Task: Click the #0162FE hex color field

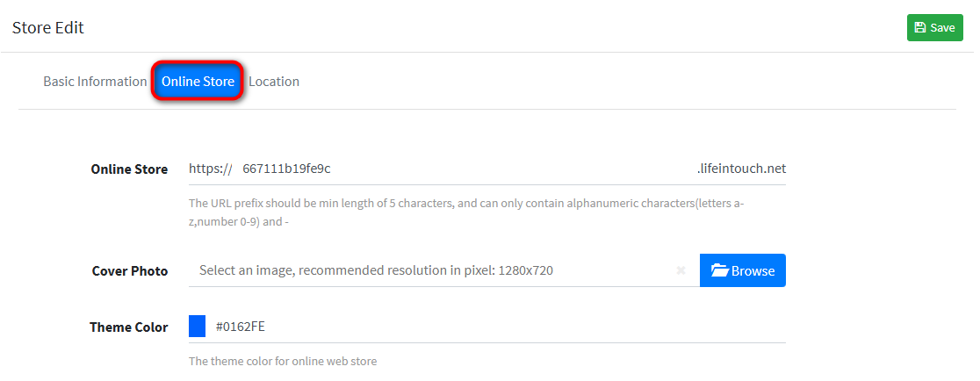Action: point(492,327)
